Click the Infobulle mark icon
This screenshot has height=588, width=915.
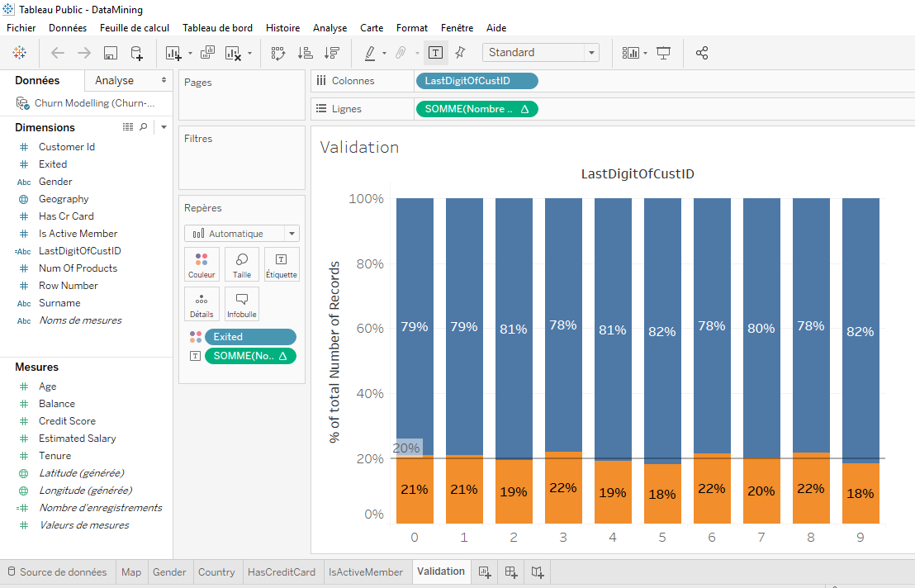(241, 304)
